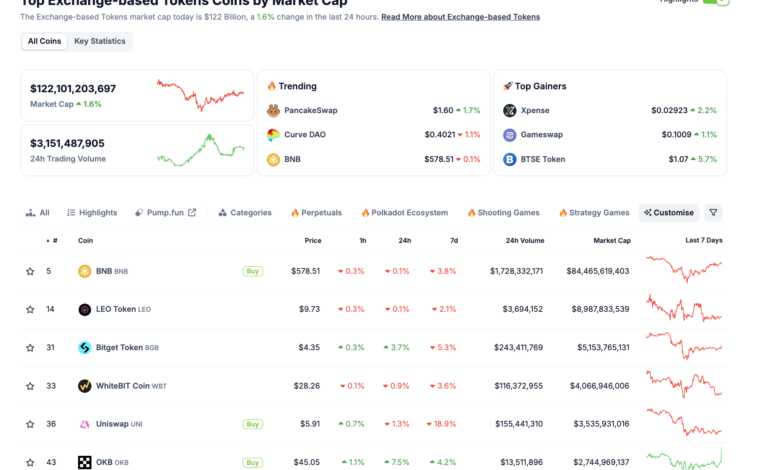Click BNB logo in Trending card
The width and height of the screenshot is (780, 470).
pyautogui.click(x=273, y=160)
